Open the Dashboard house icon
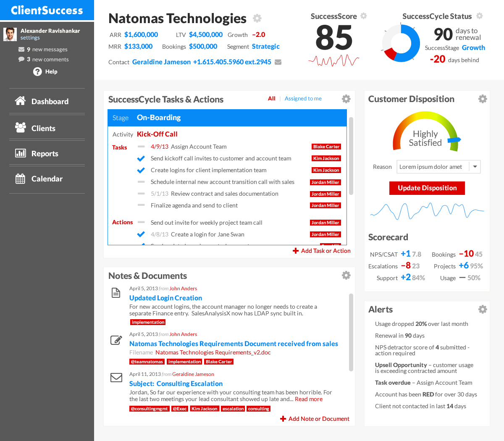The width and height of the screenshot is (504, 441). [20, 101]
